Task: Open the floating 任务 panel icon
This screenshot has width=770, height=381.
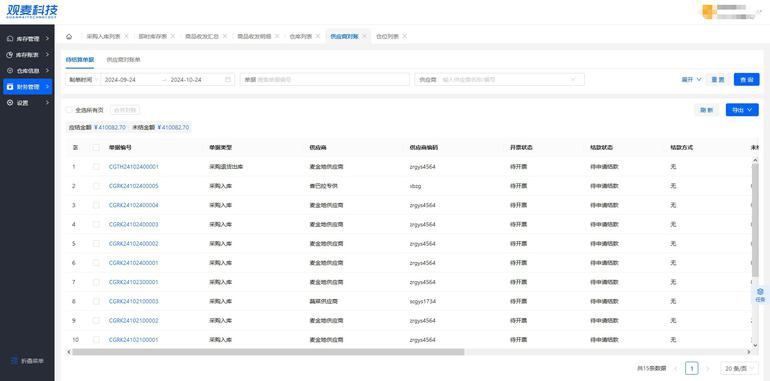Action: (760, 295)
